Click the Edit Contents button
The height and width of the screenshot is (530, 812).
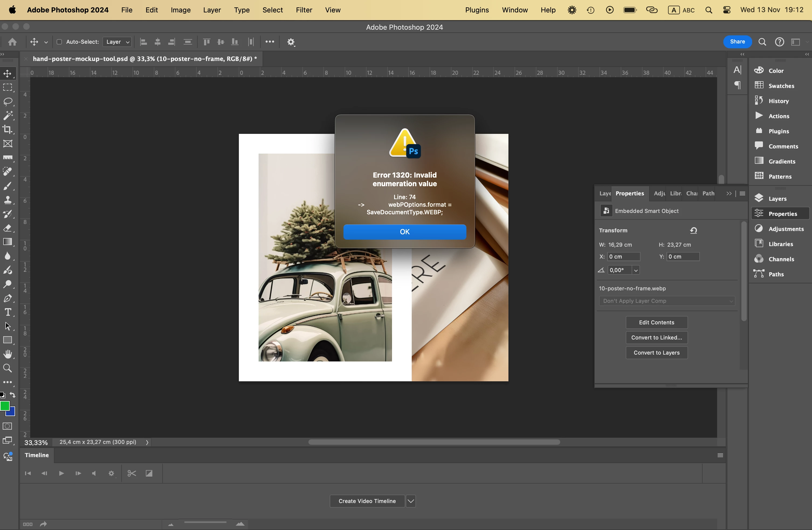point(656,322)
